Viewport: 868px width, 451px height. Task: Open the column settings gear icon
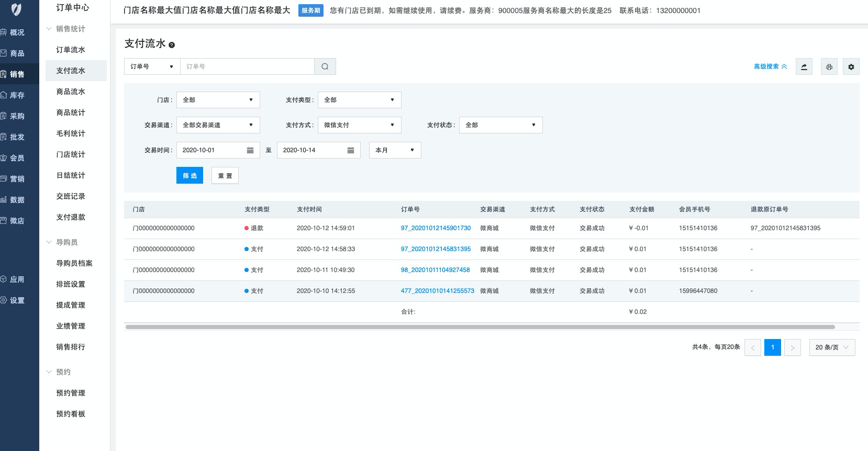(x=851, y=66)
